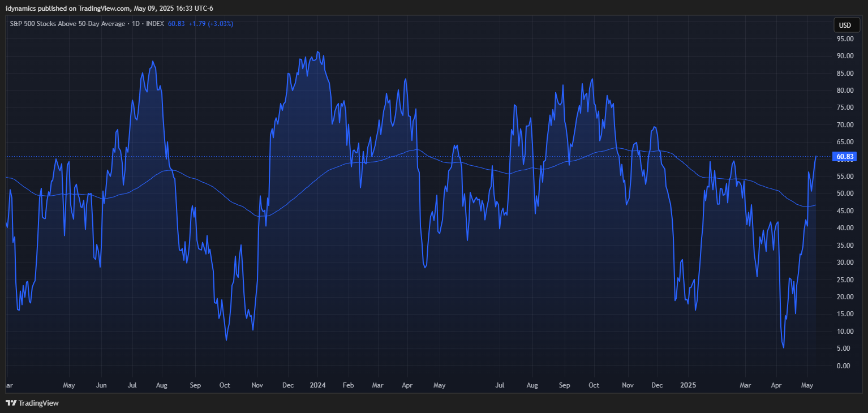Click the current price label 60.83
Image resolution: width=868 pixels, height=413 pixels.
tap(845, 157)
